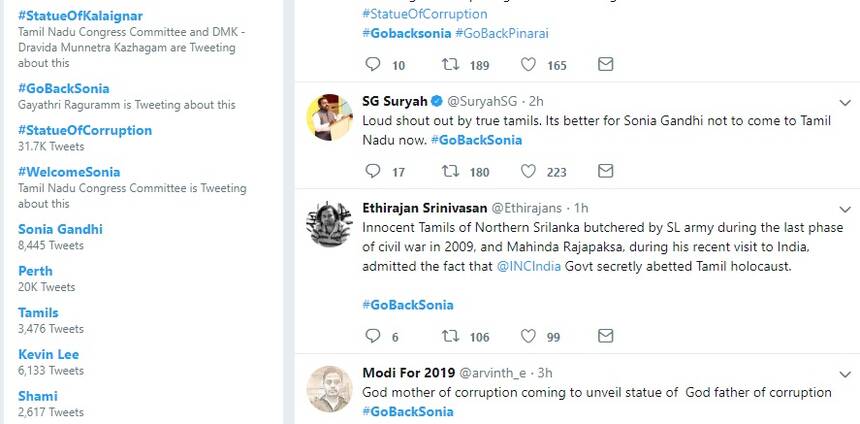Viewport: 860px width, 424px height.
Task: Open SG Suryah tweet options chevron
Action: 844,103
